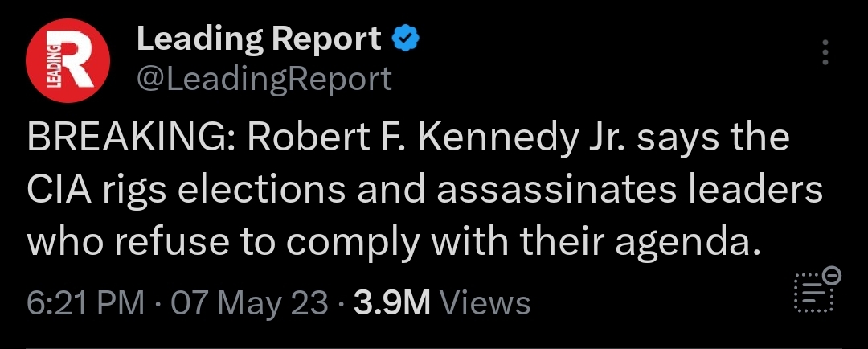Click the blue verified checkmark badge
The height and width of the screenshot is (349, 868).
click(x=406, y=39)
